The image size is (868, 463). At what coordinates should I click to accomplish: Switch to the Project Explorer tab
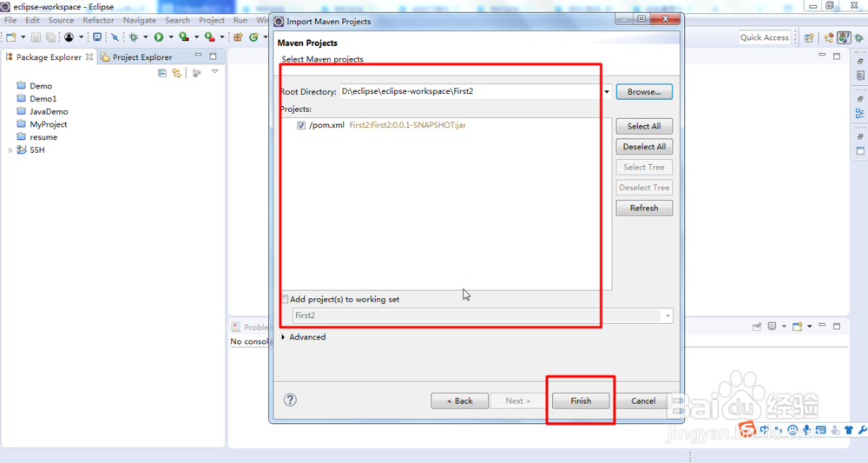(x=136, y=57)
